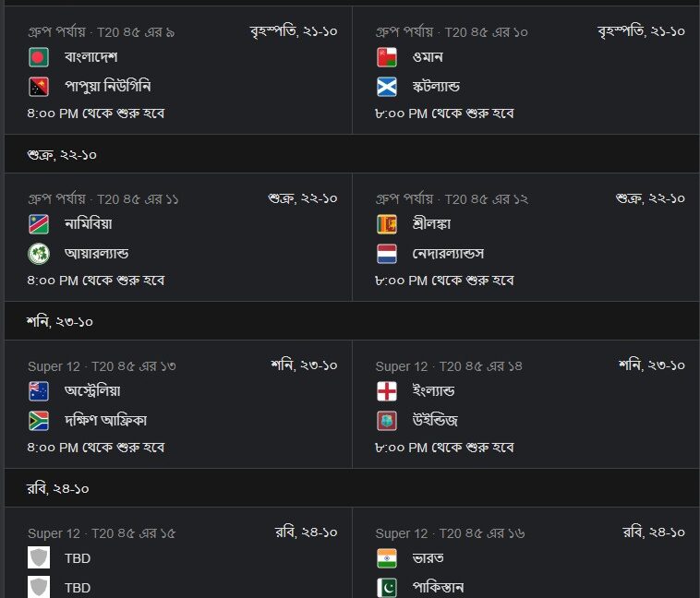Click the Oman flag icon
Viewport: 700px width, 598px height.
pyautogui.click(x=387, y=57)
